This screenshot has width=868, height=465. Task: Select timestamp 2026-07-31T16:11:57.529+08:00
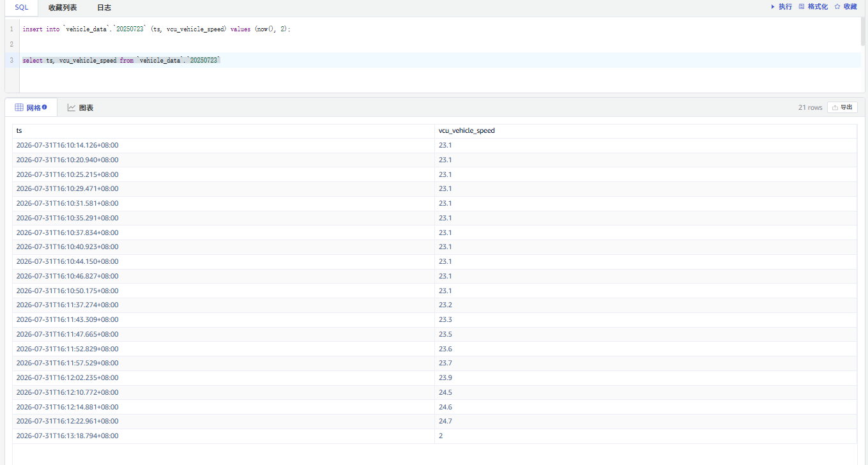[67, 363]
